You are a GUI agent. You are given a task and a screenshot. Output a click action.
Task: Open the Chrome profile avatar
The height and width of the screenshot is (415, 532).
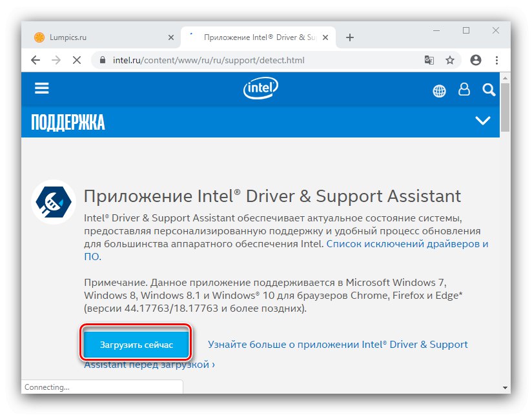(x=476, y=60)
